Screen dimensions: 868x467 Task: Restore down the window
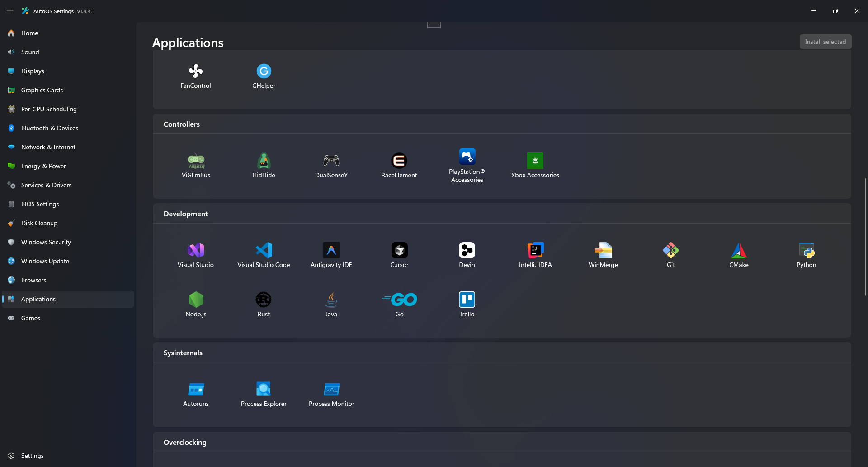click(835, 11)
